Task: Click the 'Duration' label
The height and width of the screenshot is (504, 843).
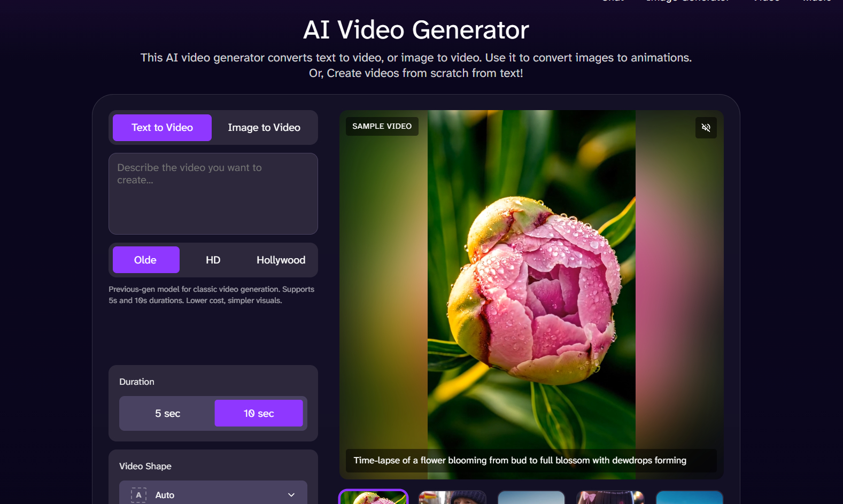Action: pyautogui.click(x=137, y=382)
